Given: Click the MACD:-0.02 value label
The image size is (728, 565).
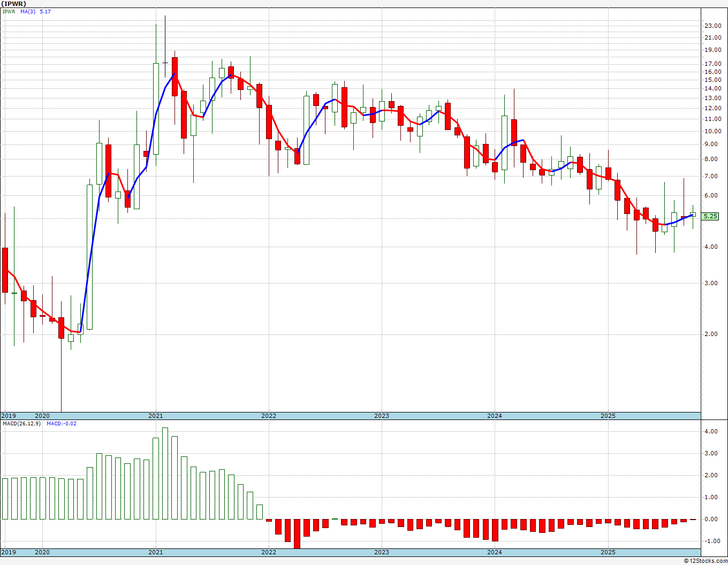Looking at the screenshot, I should tap(62, 424).
